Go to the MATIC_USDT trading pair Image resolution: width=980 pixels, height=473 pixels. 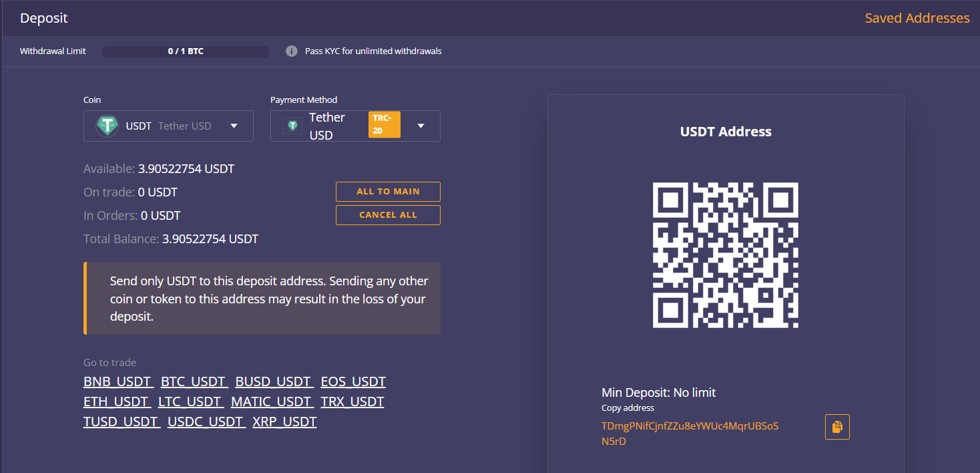272,402
